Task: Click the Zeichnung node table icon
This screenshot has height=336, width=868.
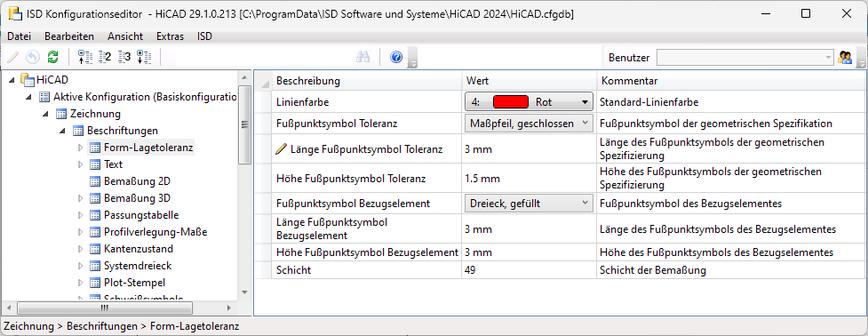Action: point(61,114)
